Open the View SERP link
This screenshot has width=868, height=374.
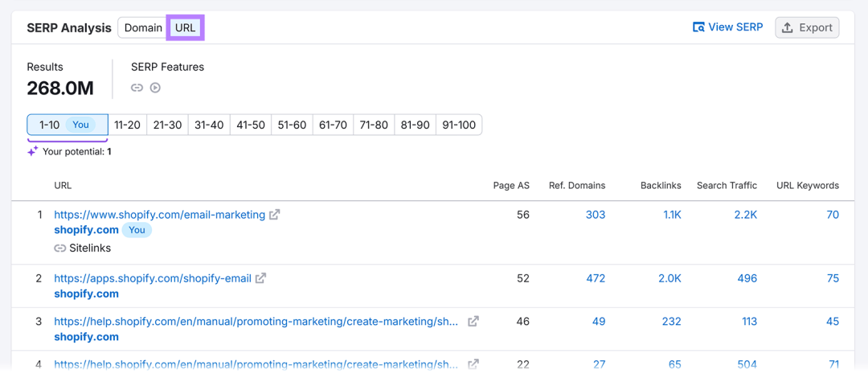728,27
